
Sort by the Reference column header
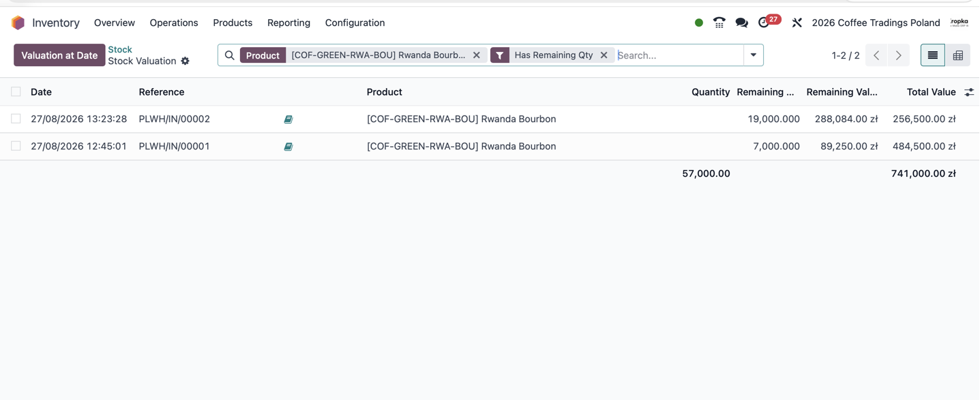click(162, 92)
